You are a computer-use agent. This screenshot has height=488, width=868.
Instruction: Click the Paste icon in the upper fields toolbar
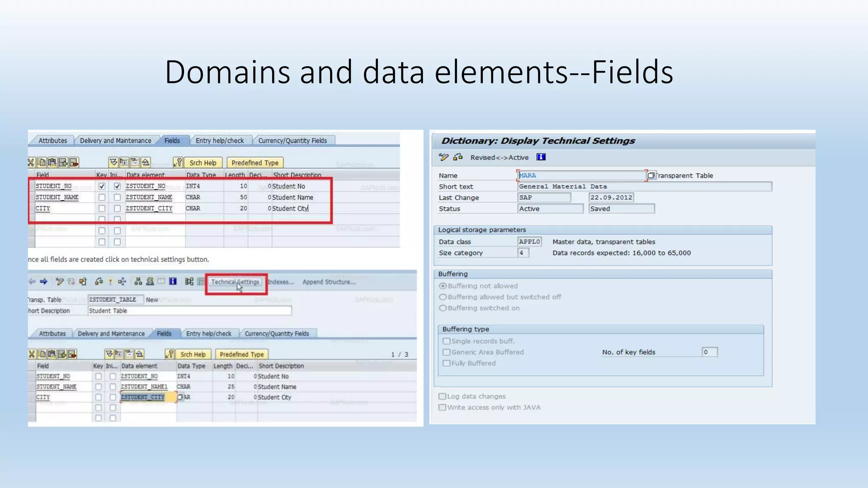pos(52,162)
